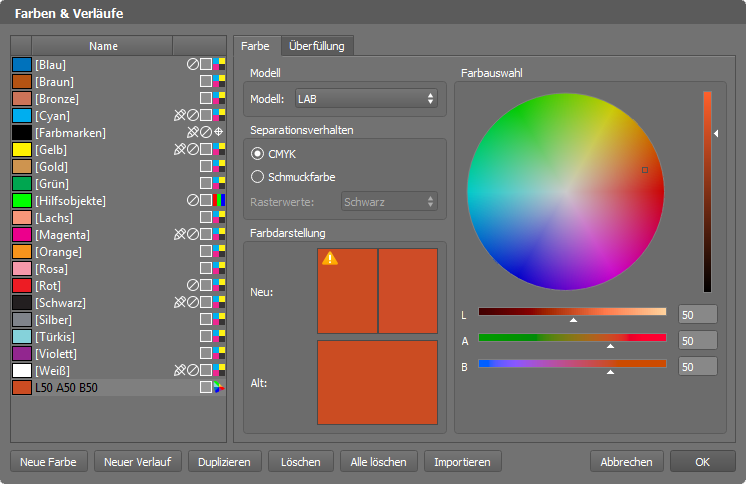Click the A value input field
746x484 pixels.
697,341
